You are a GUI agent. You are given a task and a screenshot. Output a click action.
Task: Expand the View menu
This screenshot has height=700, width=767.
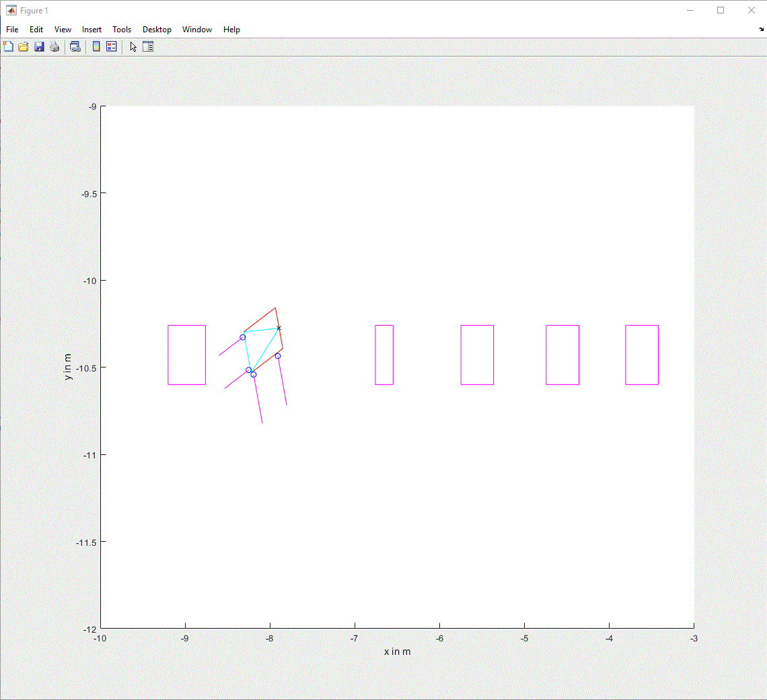point(63,30)
